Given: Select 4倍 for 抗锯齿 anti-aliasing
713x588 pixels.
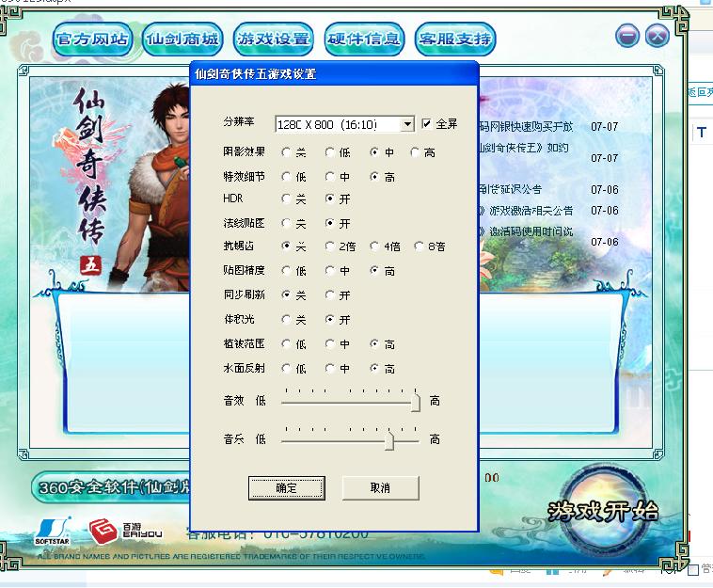Looking at the screenshot, I should [x=373, y=246].
